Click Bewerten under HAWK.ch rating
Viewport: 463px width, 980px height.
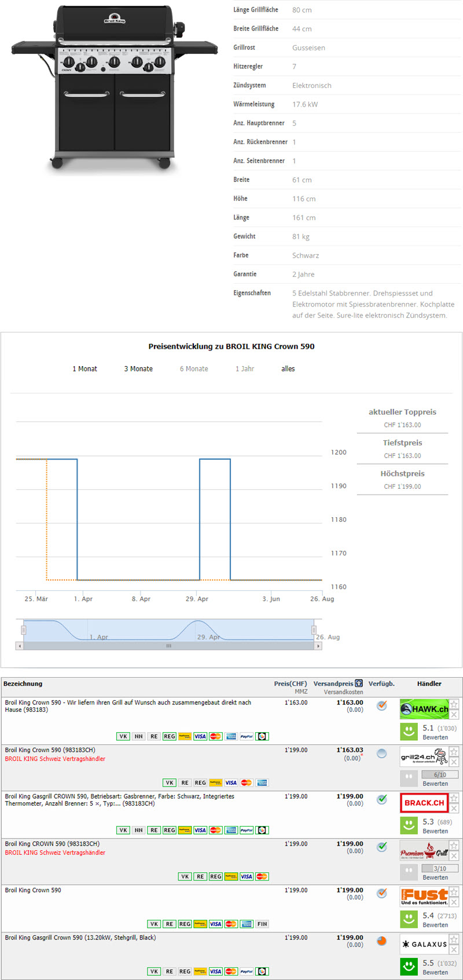435,737
